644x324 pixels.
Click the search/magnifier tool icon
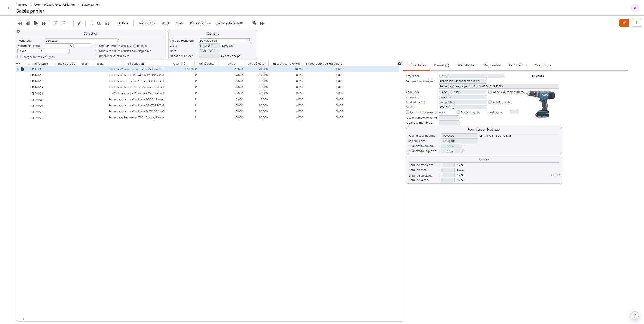(x=91, y=23)
